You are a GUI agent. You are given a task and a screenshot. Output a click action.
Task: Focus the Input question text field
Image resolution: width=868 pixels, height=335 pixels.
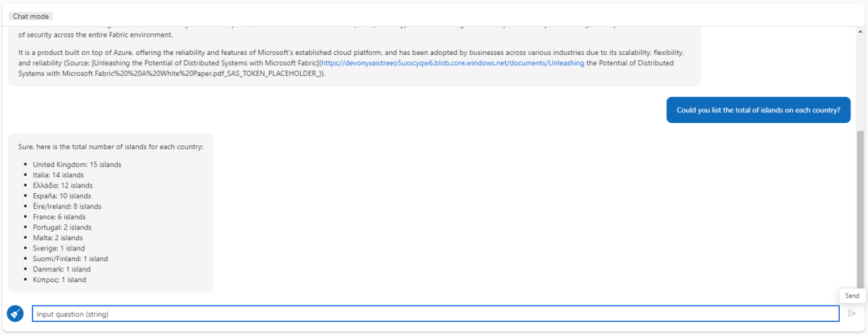435,314
